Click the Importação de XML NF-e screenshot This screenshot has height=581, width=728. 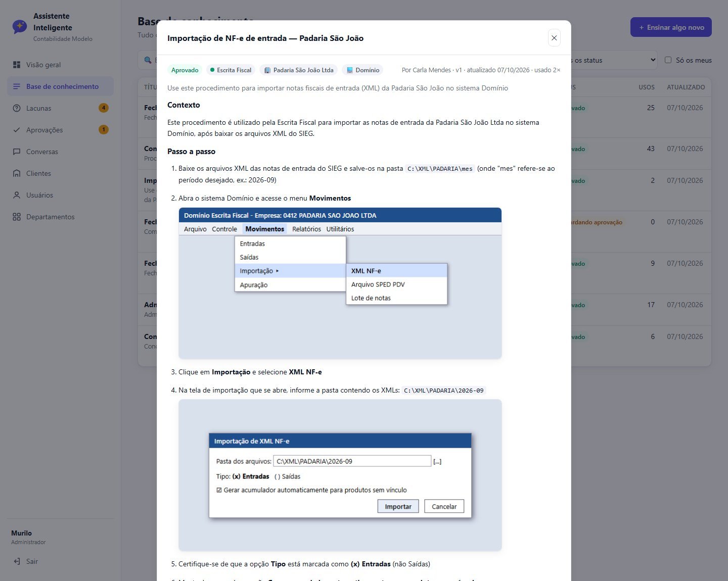tap(340, 475)
